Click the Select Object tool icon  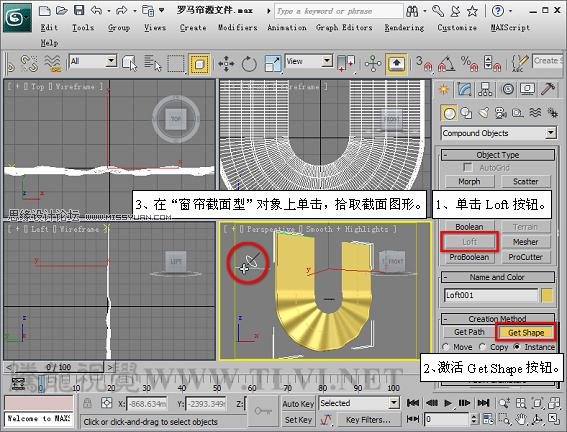click(130, 63)
